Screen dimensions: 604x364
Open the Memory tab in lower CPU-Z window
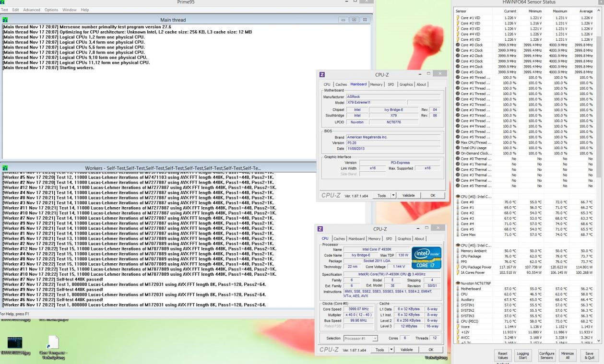tap(375, 239)
